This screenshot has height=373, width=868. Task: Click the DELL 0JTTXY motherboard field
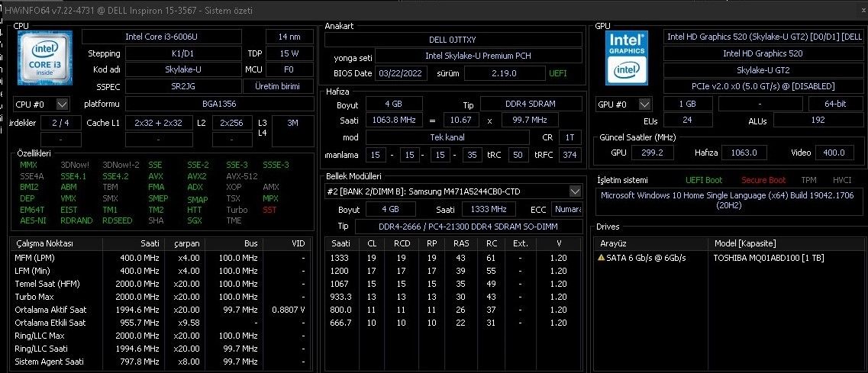453,40
